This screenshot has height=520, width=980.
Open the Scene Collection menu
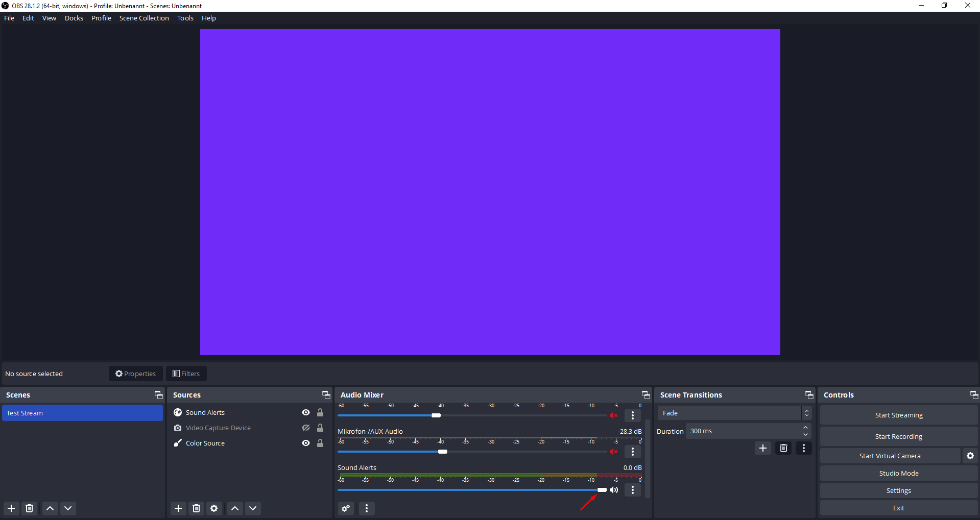coord(144,18)
